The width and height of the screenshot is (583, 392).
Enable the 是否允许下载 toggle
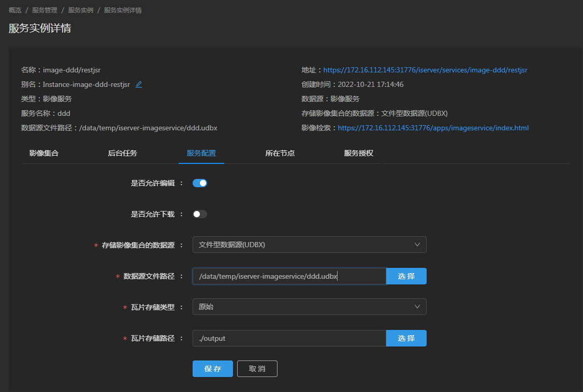[199, 214]
